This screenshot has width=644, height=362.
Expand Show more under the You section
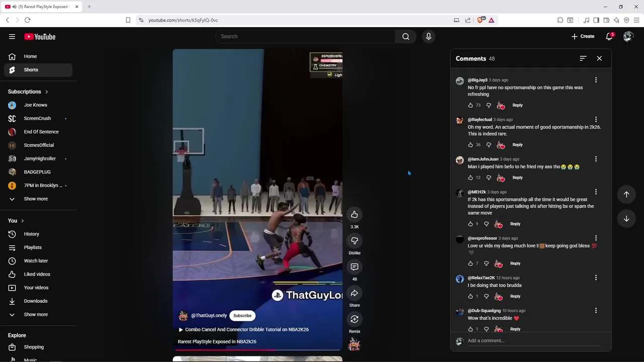(x=38, y=314)
